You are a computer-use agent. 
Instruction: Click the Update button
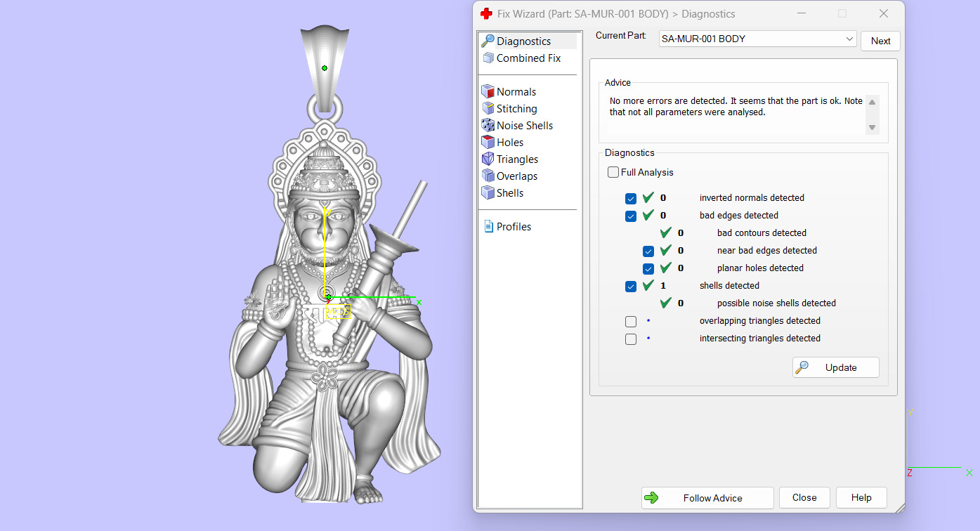[836, 367]
